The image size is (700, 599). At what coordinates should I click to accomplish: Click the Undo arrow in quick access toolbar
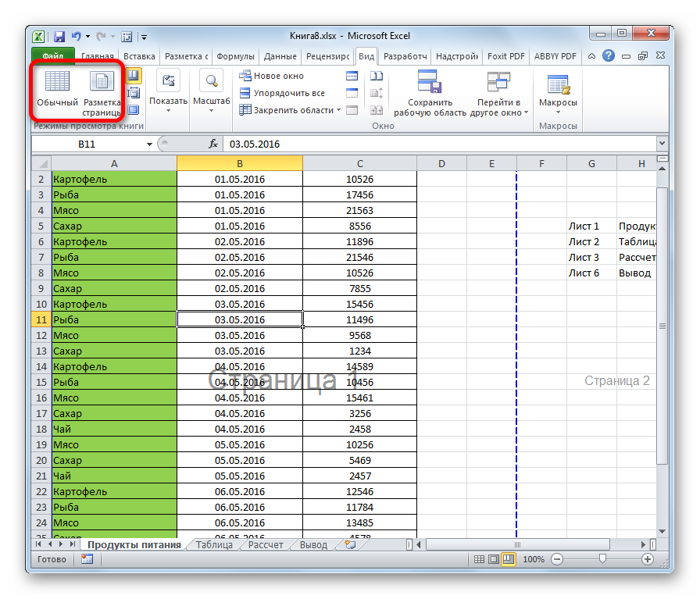pyautogui.click(x=75, y=37)
